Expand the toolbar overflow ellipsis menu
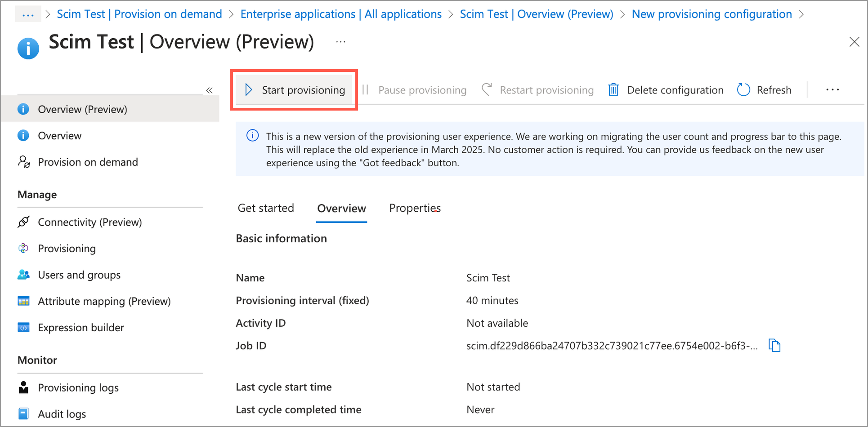Viewport: 868px width, 427px height. pyautogui.click(x=832, y=90)
